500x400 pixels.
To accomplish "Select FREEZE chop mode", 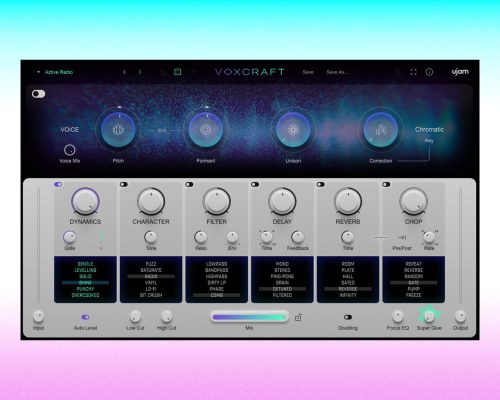I will pyautogui.click(x=414, y=295).
